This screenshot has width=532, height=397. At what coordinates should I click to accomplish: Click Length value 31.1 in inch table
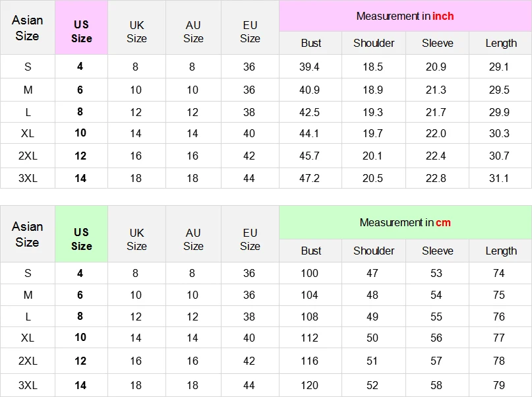coord(499,178)
